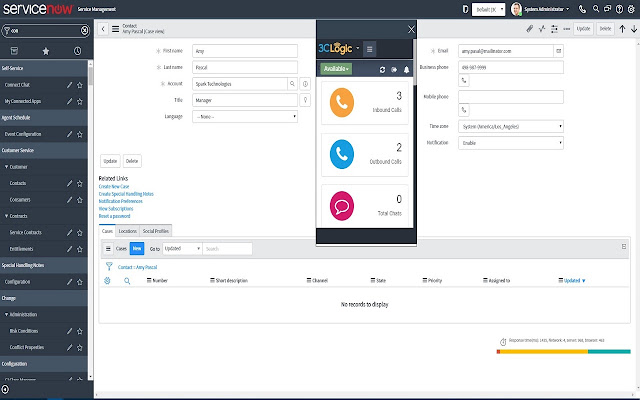The image size is (640, 400).
Task: Open Go to field Updated dropdown
Action: [x=182, y=249]
